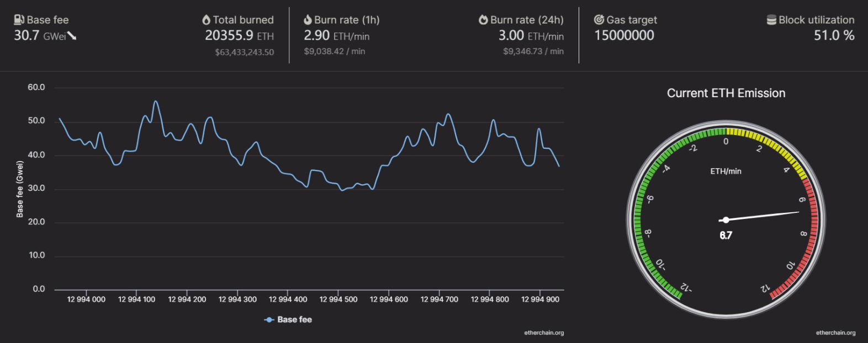Click the downward trend arrow next to GWei
The image size is (868, 343).
[72, 36]
